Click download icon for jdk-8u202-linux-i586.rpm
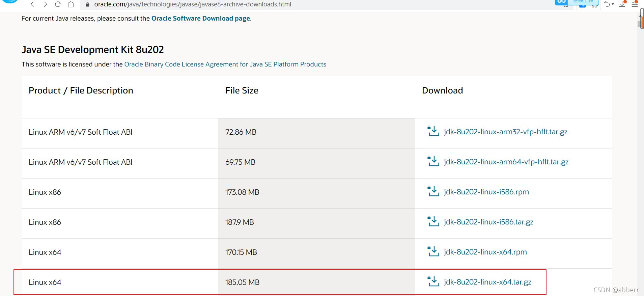Viewport: 644px width, 296px height. pyautogui.click(x=433, y=191)
